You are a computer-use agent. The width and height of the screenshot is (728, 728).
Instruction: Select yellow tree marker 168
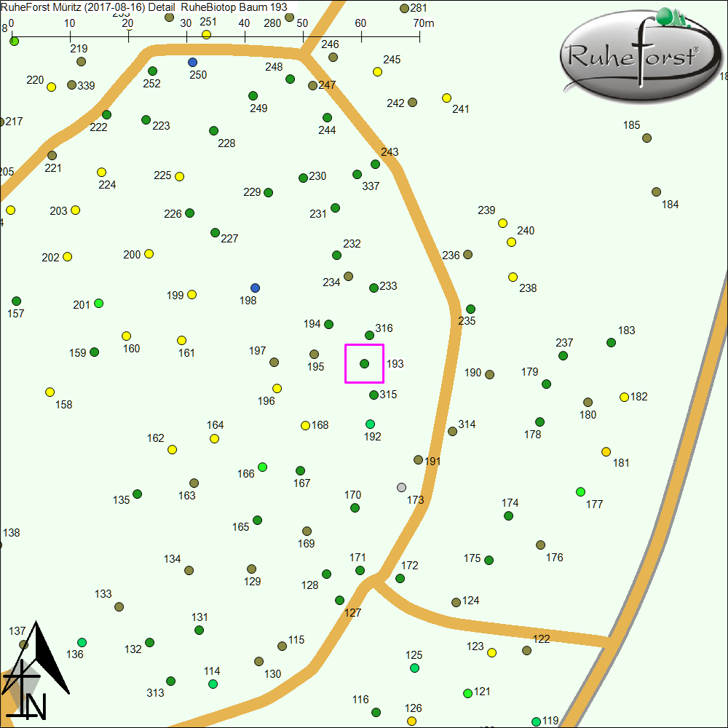(306, 426)
